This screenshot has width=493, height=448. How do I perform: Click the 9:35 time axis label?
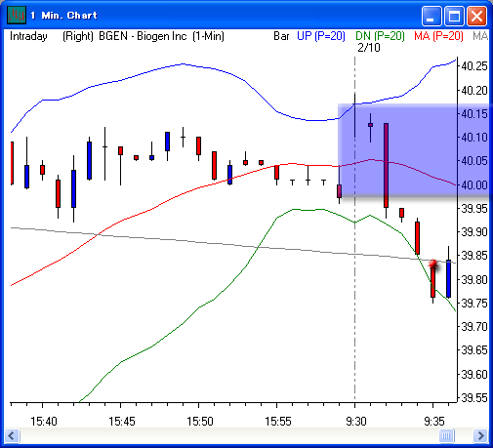(x=434, y=422)
